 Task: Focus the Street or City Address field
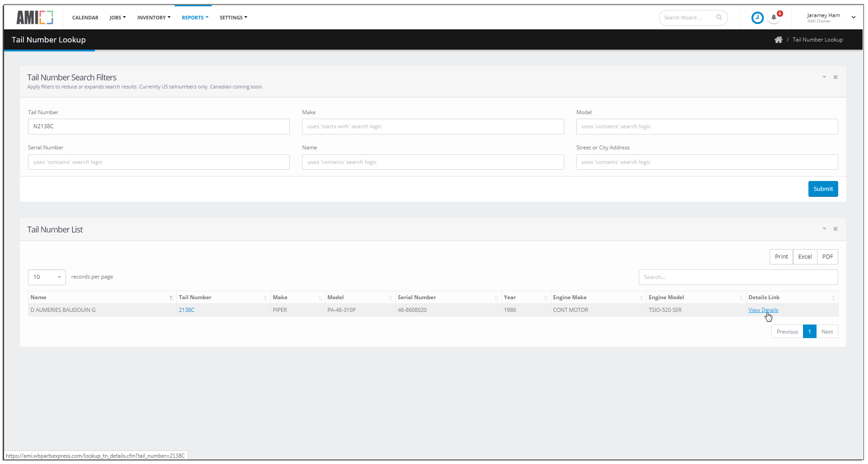[707, 162]
